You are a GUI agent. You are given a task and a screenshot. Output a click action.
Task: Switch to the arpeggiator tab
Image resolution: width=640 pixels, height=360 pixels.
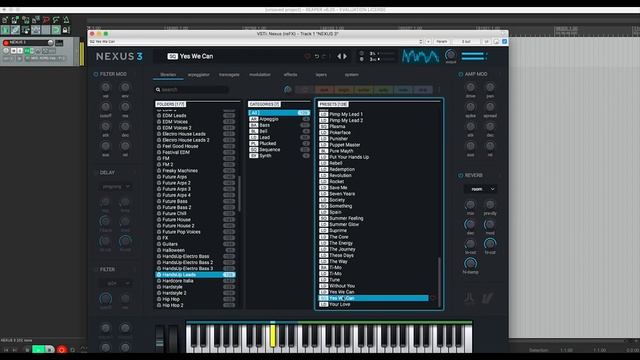point(198,75)
